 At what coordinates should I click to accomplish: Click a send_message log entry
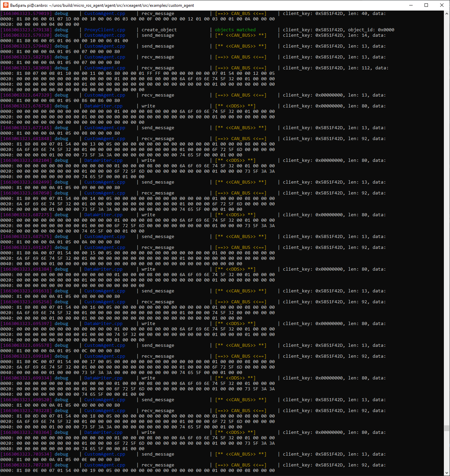coord(158,35)
